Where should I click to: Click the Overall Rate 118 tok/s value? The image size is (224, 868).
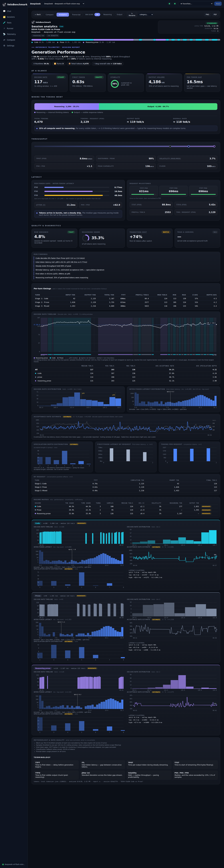coord(182,122)
